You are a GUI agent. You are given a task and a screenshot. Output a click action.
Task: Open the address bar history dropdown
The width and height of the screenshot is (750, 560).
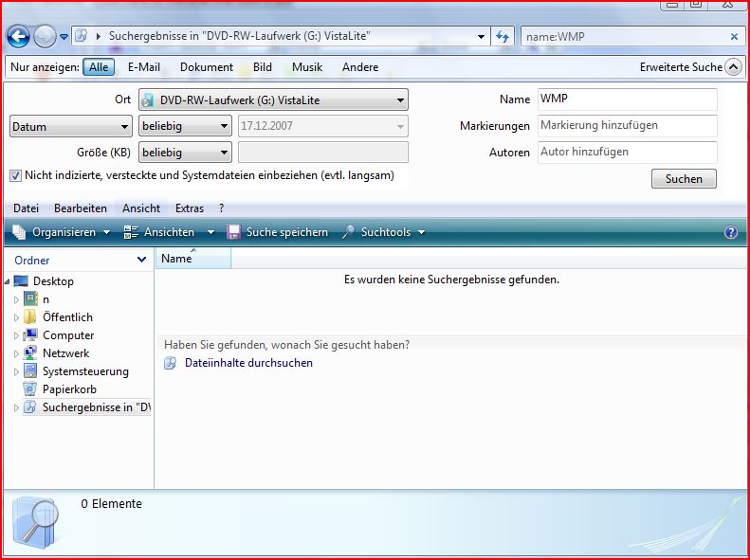[481, 37]
